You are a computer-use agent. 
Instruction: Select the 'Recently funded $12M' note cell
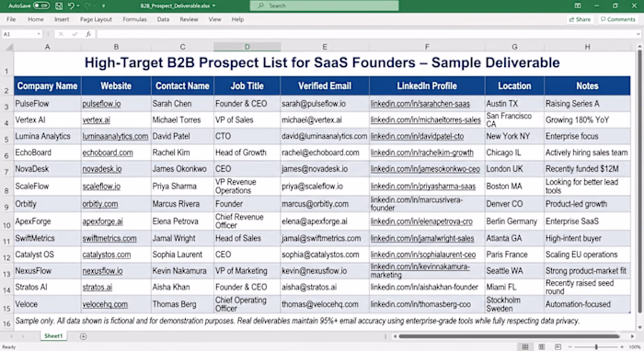click(587, 169)
